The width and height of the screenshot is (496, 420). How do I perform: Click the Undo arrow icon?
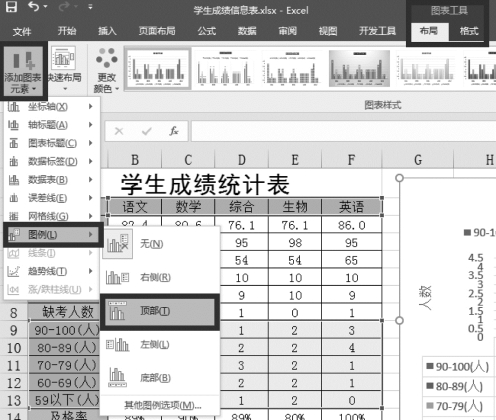(34, 6)
